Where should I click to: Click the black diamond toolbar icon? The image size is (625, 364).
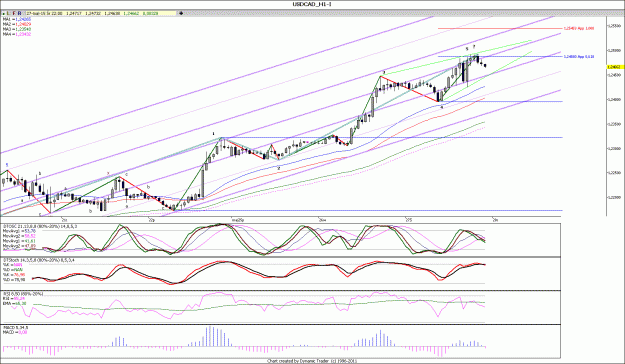coord(181,13)
